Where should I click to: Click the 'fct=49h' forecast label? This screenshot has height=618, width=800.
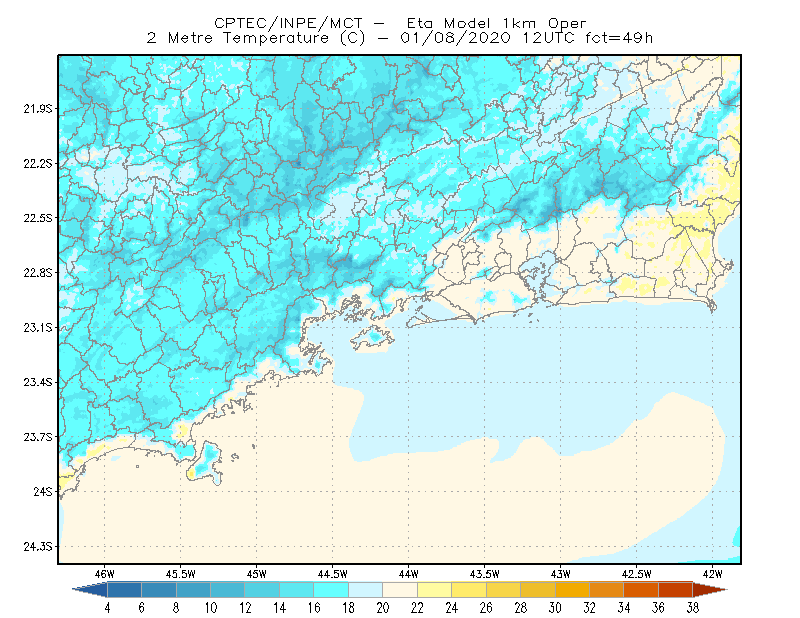point(619,38)
